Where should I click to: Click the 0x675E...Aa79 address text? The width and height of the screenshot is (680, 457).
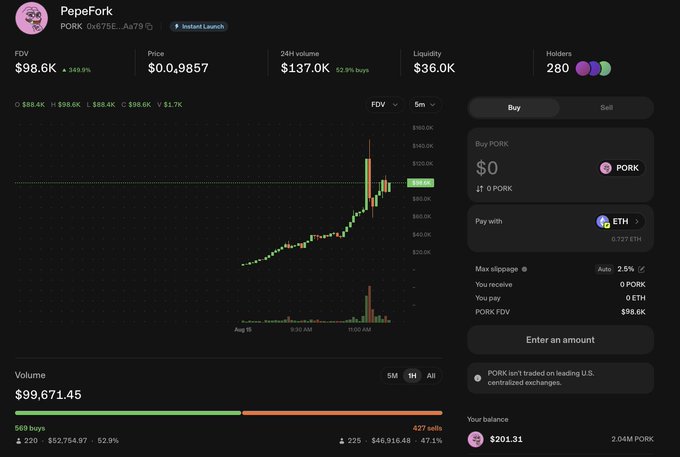[x=114, y=26]
